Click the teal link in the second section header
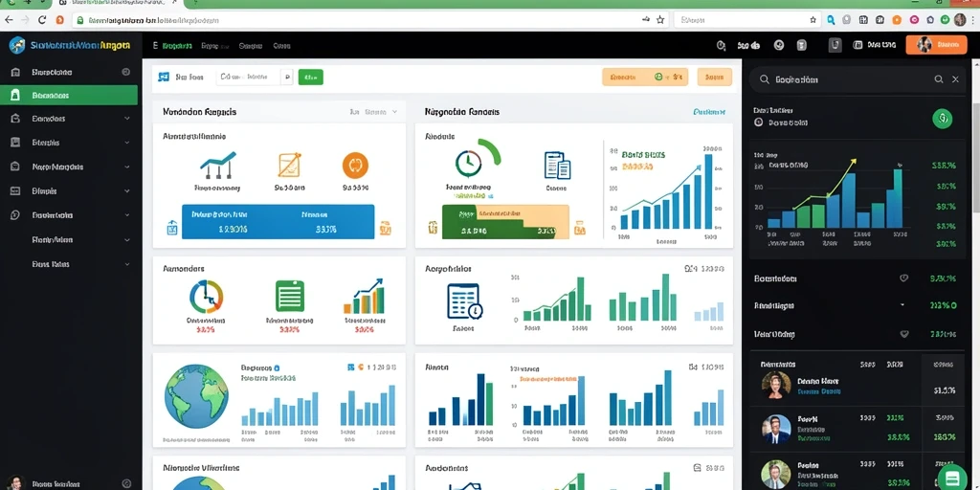Screen dimensions: 980x490 click(x=709, y=113)
